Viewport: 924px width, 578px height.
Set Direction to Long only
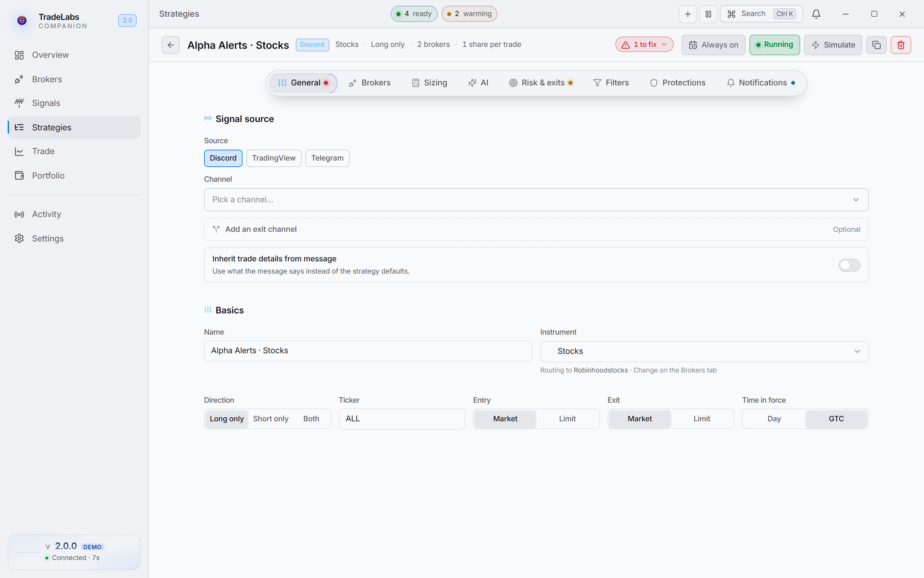(227, 419)
